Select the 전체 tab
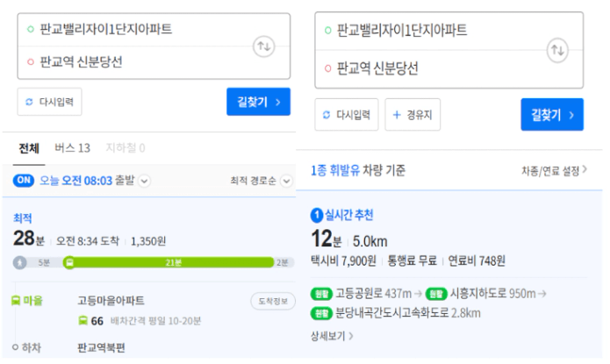Image resolution: width=610 pixels, height=364 pixels. pos(29,148)
